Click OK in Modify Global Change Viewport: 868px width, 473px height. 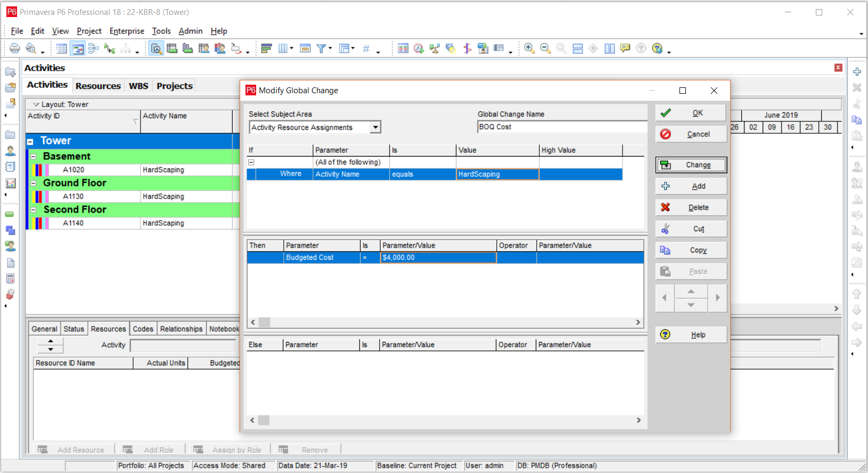click(x=691, y=113)
